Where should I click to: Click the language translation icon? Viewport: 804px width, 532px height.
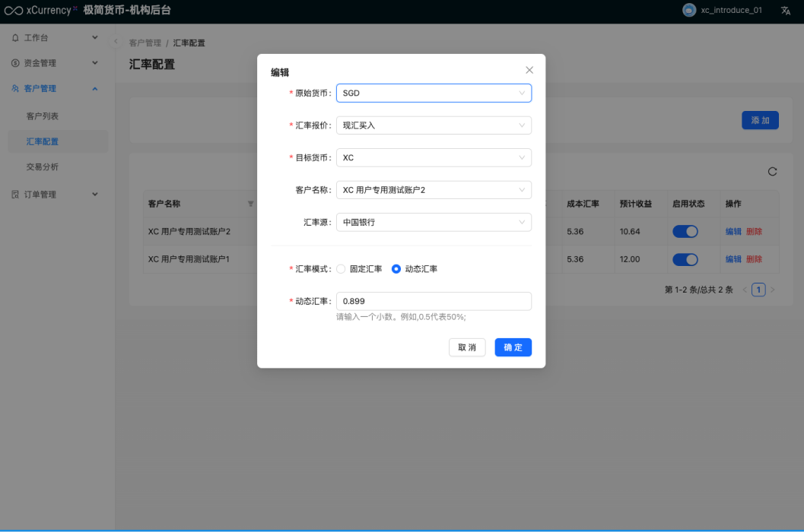[786, 11]
